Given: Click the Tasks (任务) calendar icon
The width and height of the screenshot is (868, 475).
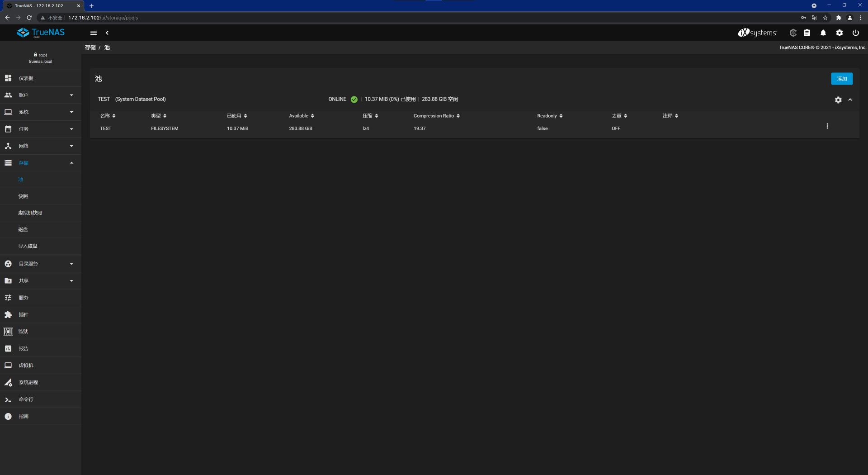Looking at the screenshot, I should 8,129.
